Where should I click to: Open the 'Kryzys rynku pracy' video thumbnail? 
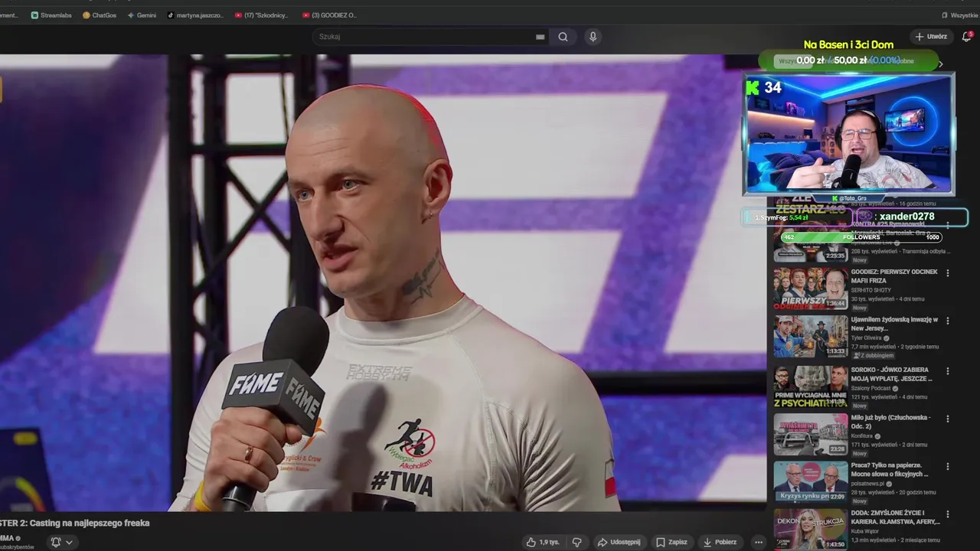(x=811, y=482)
